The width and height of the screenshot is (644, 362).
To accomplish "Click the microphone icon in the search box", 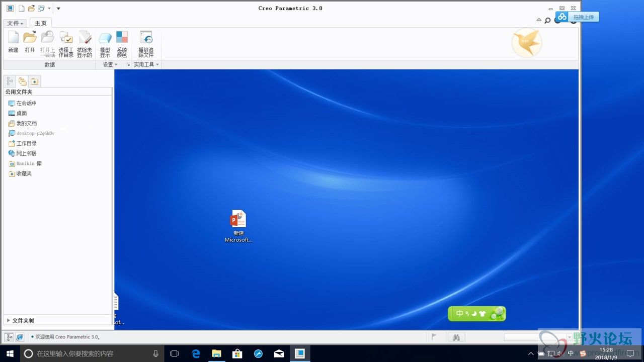I will (x=155, y=353).
